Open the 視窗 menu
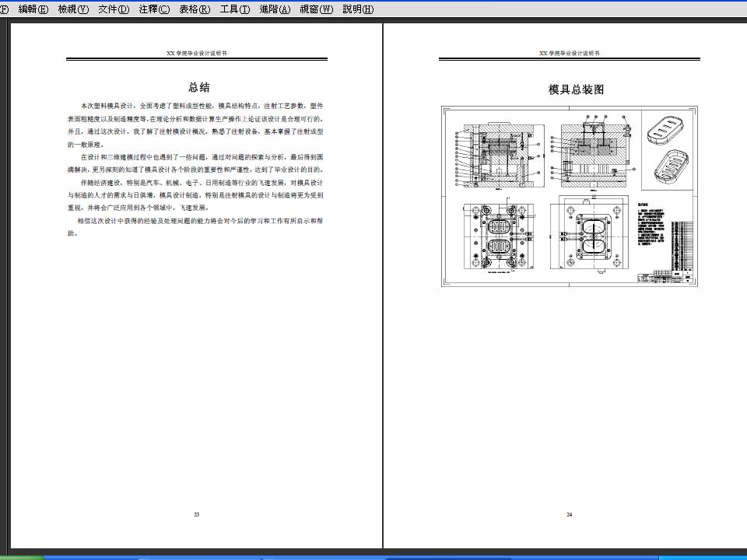Viewport: 747px width, 560px height. pos(314,9)
